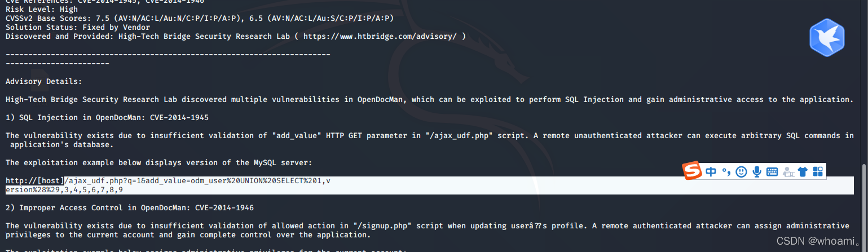Viewport: 868px width, 252px height.
Task: Open the IME toolbox grid icon
Action: 817,171
